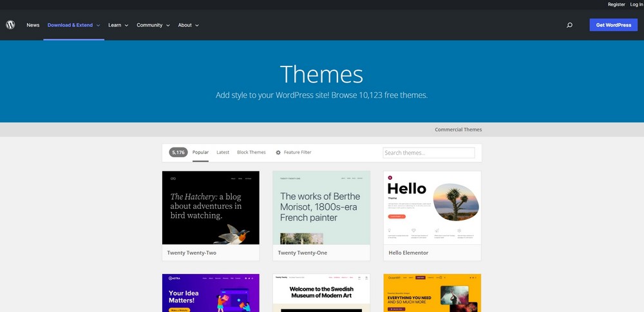Switch to the Latest tab
This screenshot has height=312, width=644.
tap(223, 153)
